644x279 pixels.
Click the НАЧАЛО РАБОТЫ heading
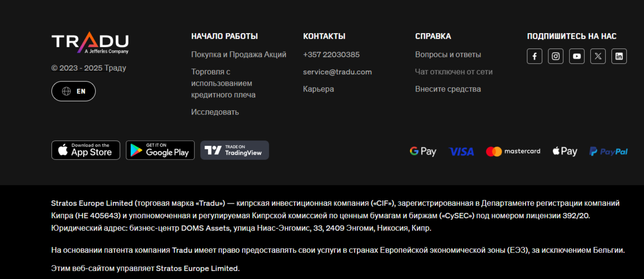point(225,36)
